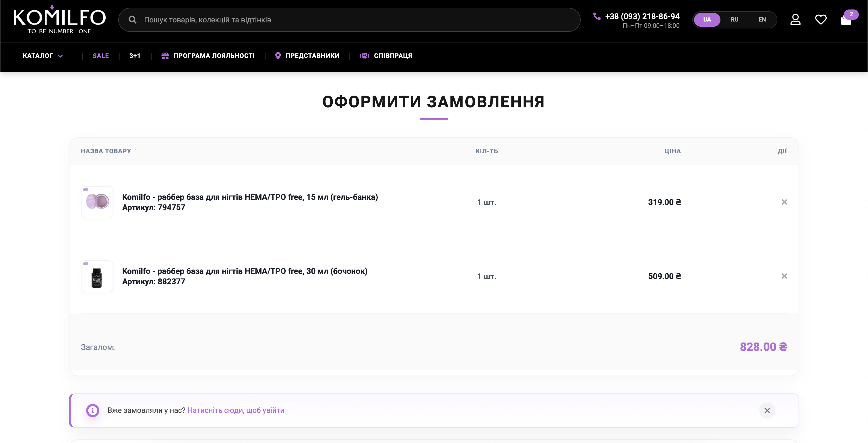Click the purple phone icon
868x443 pixels.
[597, 16]
